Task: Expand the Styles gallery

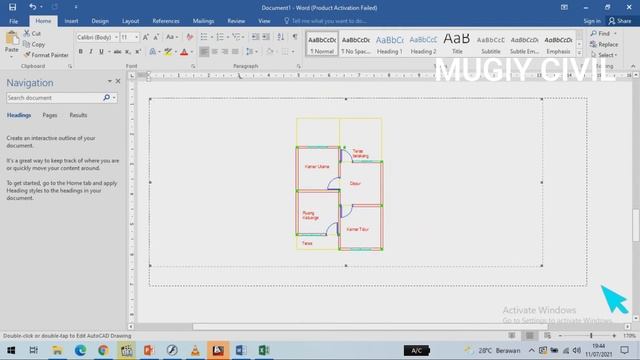Action: click(579, 53)
